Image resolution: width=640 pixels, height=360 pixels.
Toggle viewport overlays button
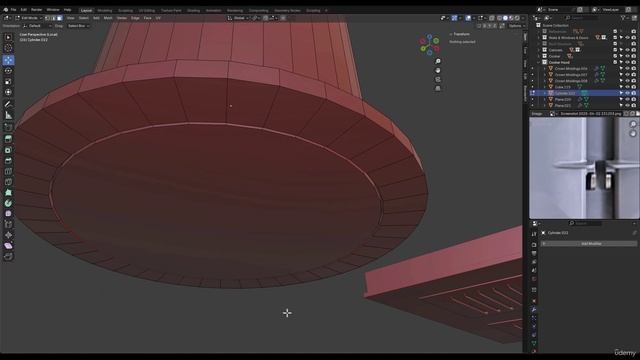tap(469, 18)
